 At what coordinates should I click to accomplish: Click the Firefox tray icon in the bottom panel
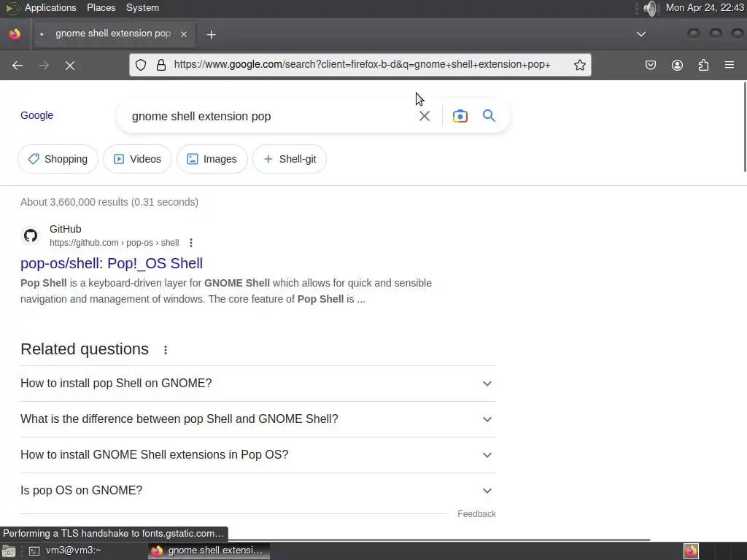pyautogui.click(x=691, y=551)
